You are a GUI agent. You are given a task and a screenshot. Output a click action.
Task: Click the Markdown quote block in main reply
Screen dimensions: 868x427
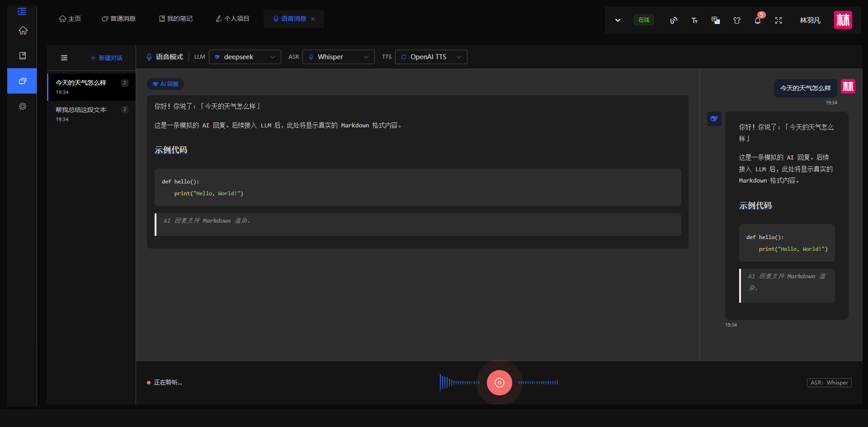(418, 225)
